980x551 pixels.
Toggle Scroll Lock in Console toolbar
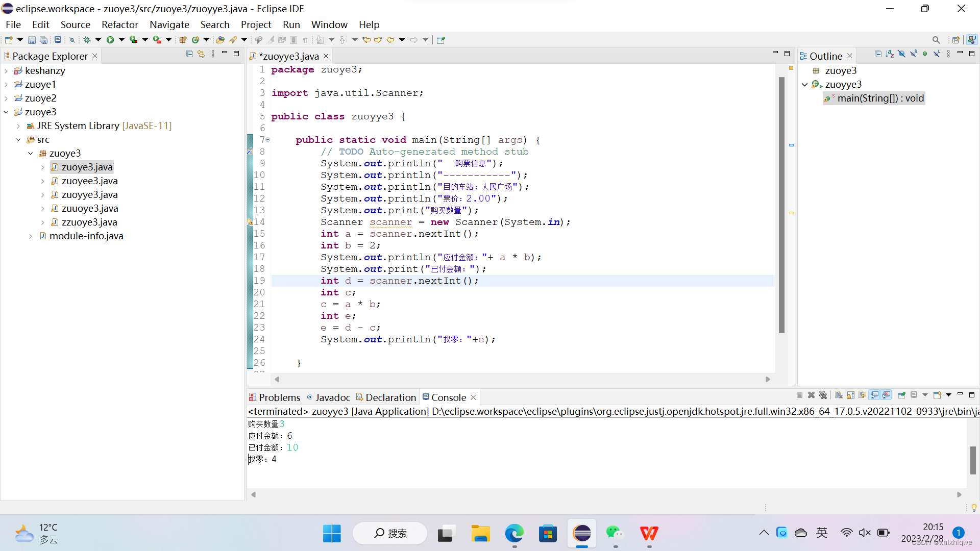coord(850,395)
